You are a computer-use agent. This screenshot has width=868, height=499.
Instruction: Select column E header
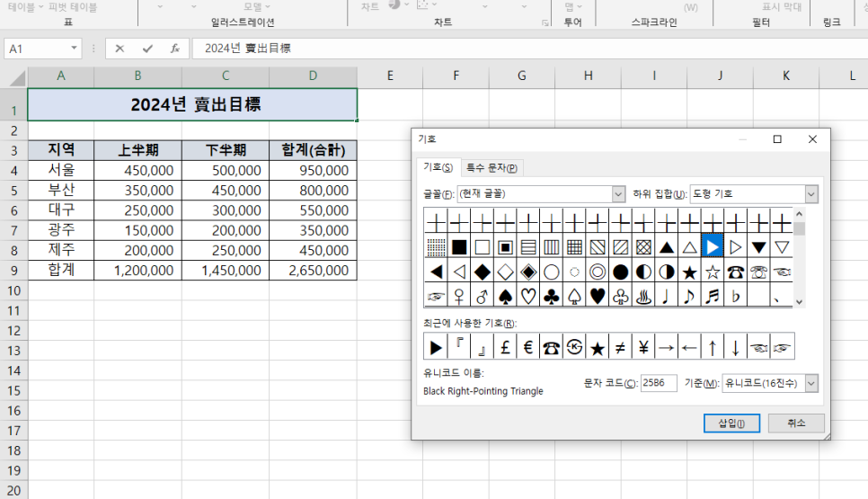coord(390,76)
